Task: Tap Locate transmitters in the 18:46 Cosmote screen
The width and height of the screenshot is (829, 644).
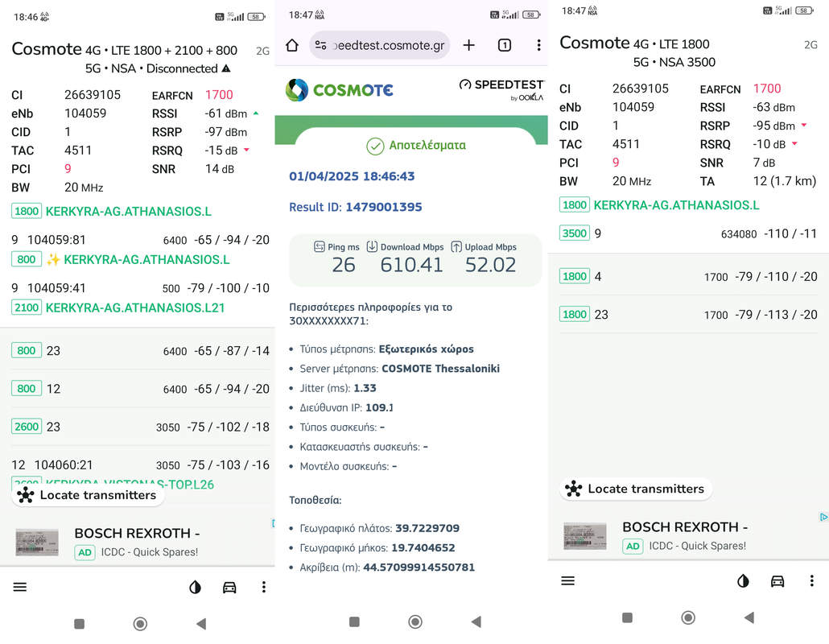Action: (x=88, y=495)
